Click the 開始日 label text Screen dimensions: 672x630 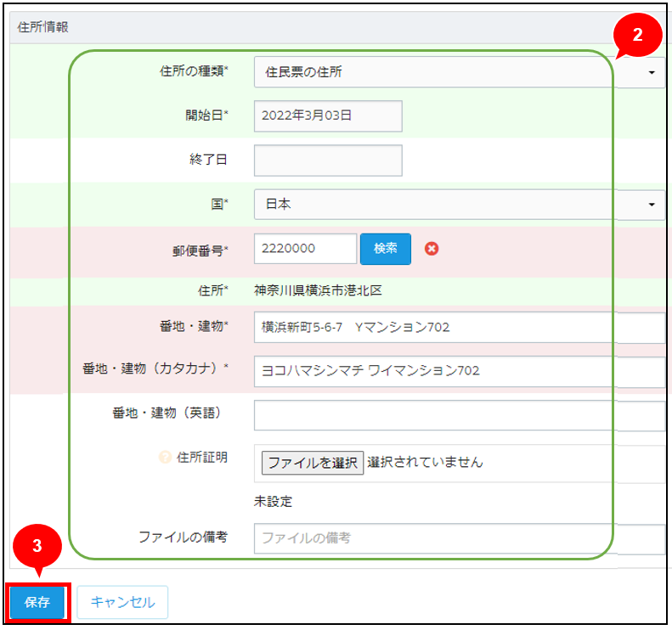coord(206,115)
